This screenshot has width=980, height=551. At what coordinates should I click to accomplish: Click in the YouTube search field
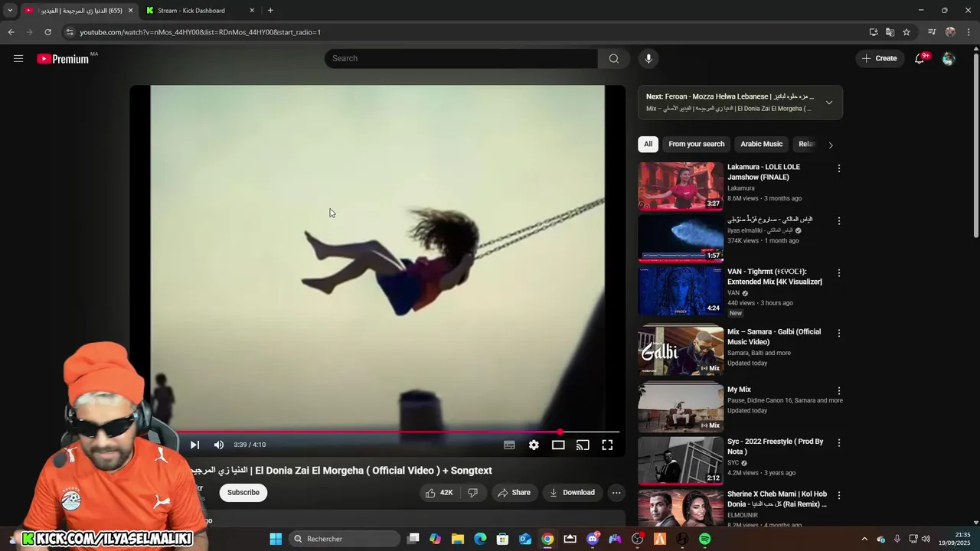[461, 58]
